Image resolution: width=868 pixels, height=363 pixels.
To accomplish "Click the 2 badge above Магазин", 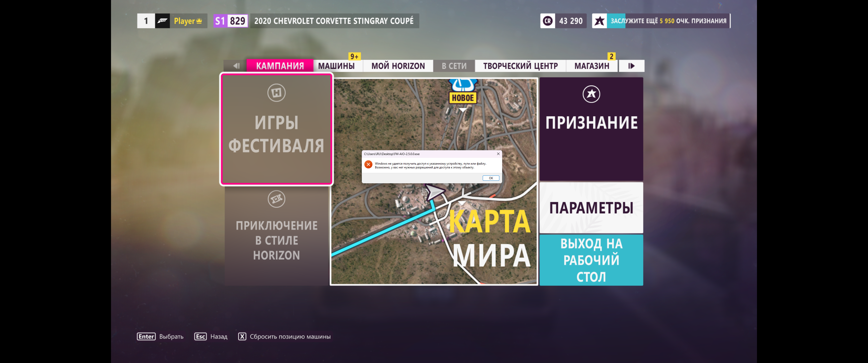I will (x=611, y=56).
